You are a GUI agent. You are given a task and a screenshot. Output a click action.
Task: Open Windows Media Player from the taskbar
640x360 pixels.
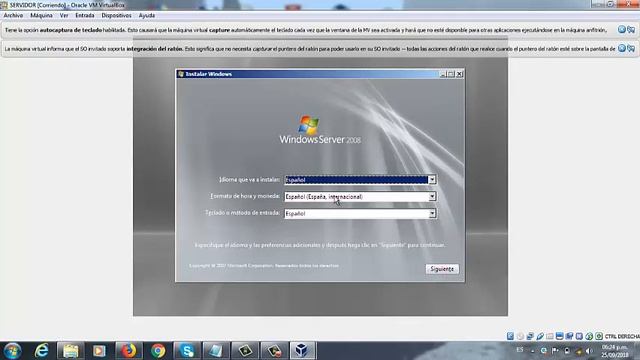coord(99,351)
